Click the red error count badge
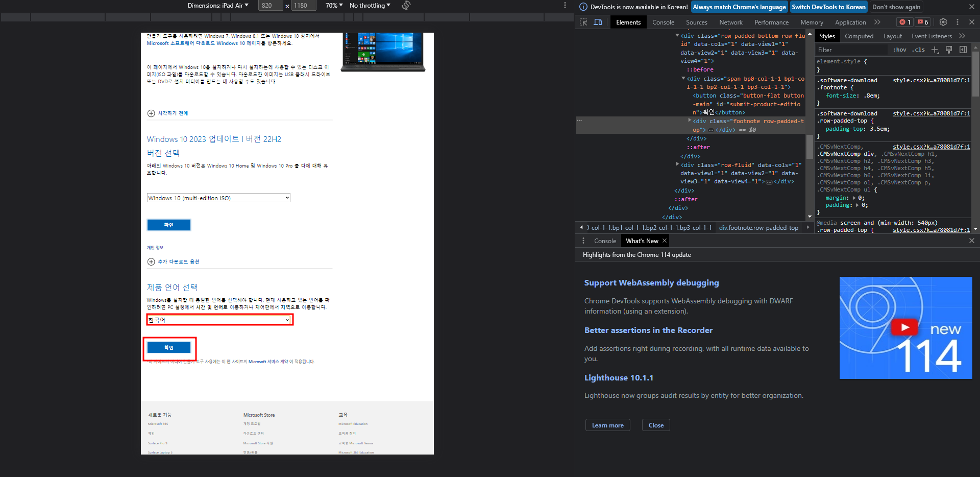980x477 pixels. pyautogui.click(x=905, y=22)
